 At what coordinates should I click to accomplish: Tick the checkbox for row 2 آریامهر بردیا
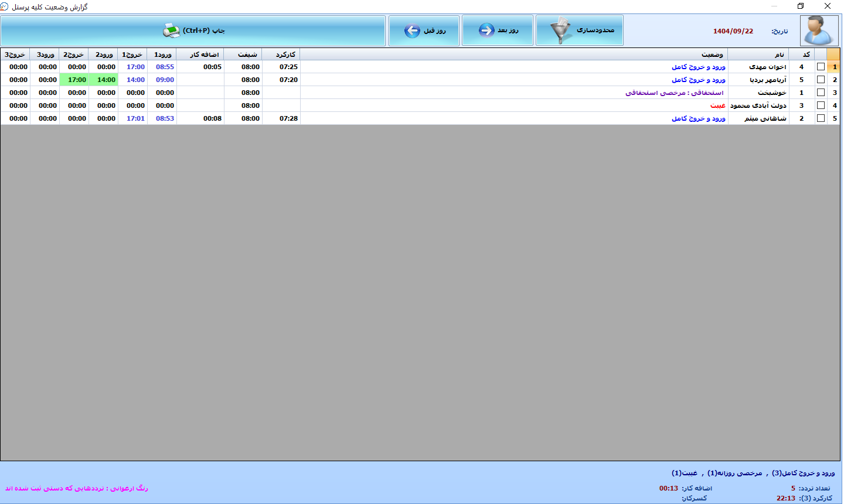(x=821, y=80)
